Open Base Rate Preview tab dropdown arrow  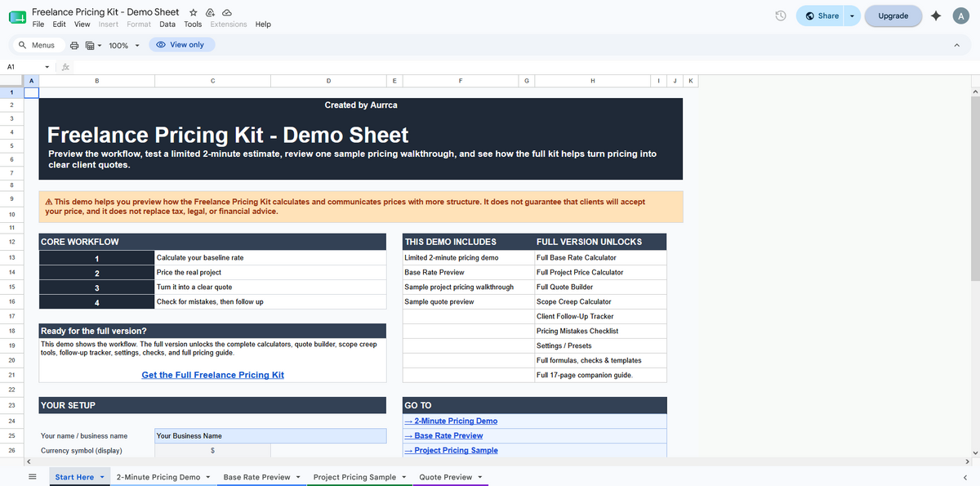(298, 477)
